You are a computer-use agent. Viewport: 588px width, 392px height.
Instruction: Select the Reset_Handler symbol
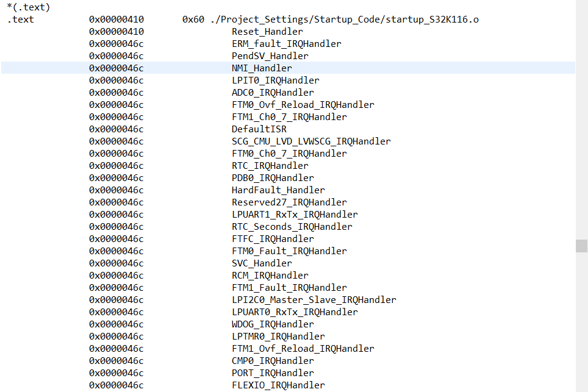(267, 32)
